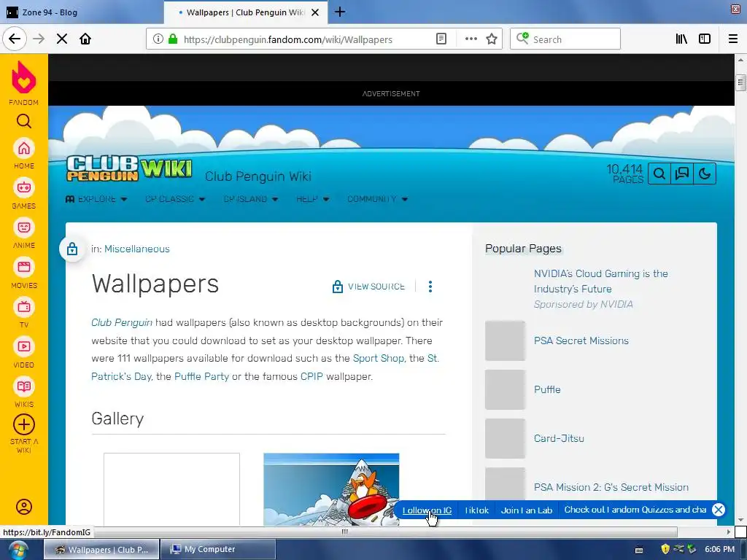Expand the Help dropdown menu
The width and height of the screenshot is (747, 560).
(x=312, y=199)
